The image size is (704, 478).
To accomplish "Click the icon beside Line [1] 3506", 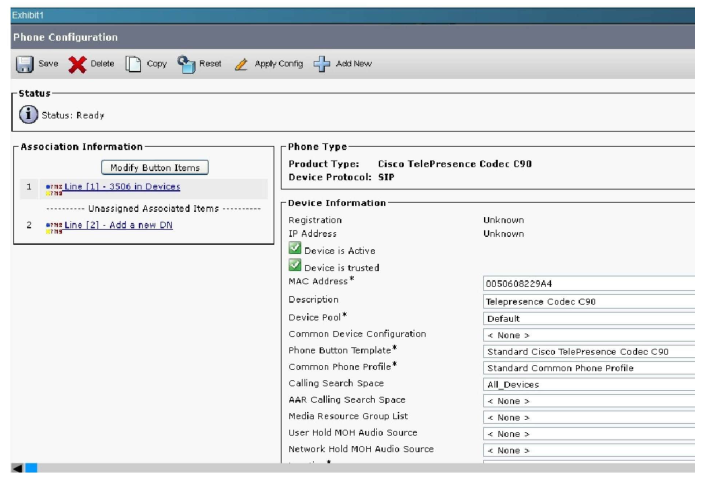I will tap(54, 190).
